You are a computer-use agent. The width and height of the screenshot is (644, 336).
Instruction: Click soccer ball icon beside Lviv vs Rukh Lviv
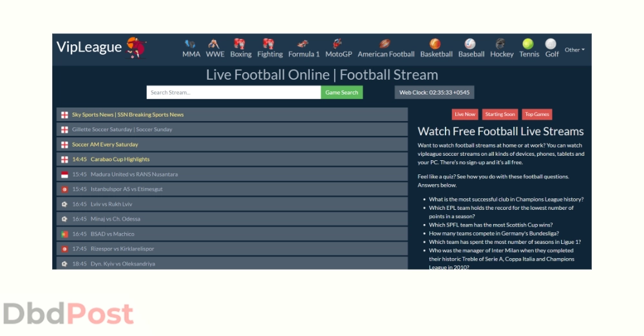pyautogui.click(x=64, y=204)
